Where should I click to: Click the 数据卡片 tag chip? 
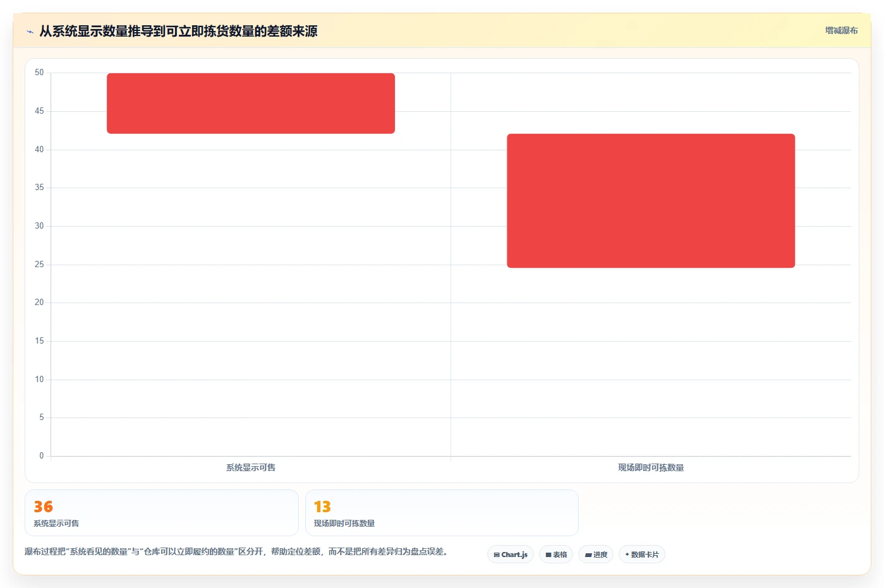click(642, 555)
